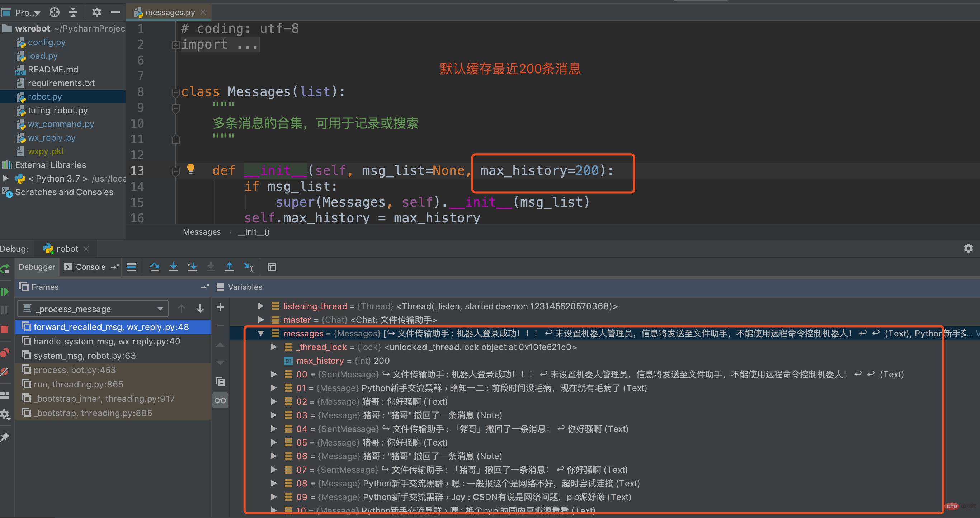This screenshot has width=980, height=518.
Task: Select process, bot.py:453 frame
Action: pos(113,370)
